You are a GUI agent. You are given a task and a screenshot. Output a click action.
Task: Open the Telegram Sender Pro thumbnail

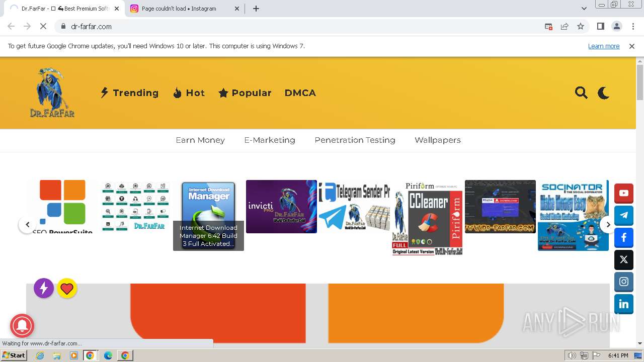354,206
